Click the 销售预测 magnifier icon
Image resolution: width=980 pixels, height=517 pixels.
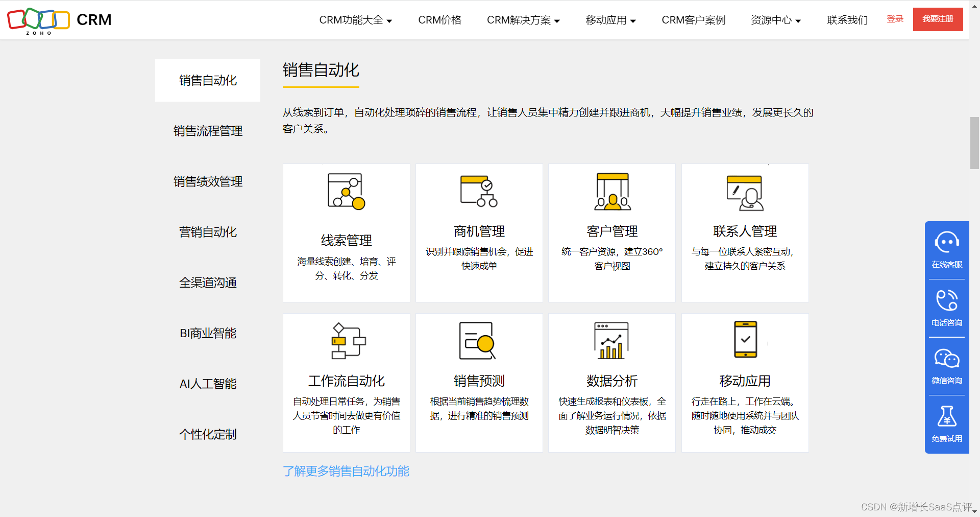(478, 341)
